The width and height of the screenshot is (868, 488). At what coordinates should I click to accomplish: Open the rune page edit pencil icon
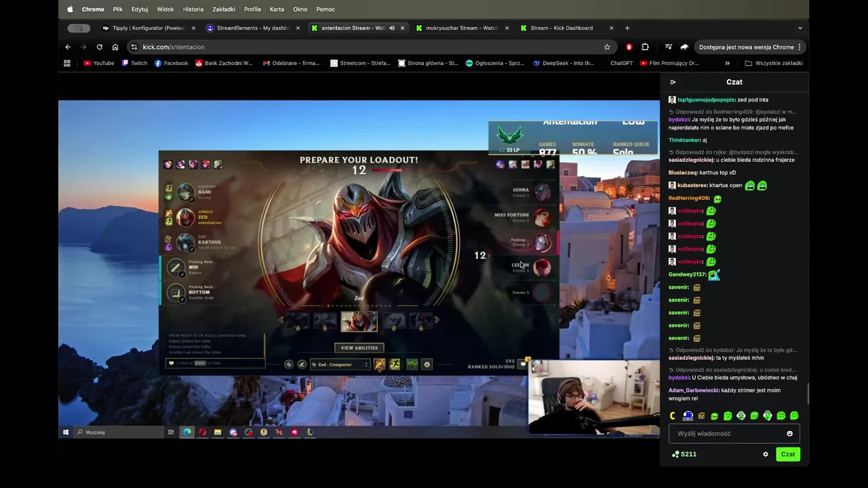302,365
